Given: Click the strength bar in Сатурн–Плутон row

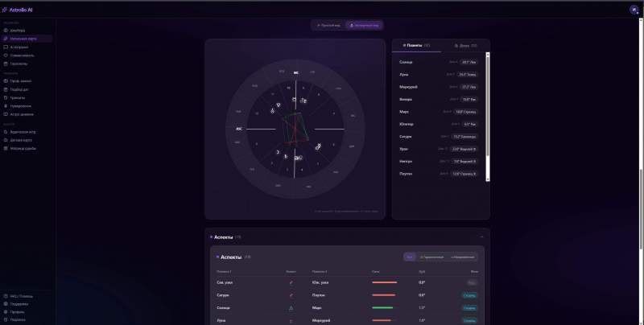Looking at the screenshot, I should [x=385, y=295].
